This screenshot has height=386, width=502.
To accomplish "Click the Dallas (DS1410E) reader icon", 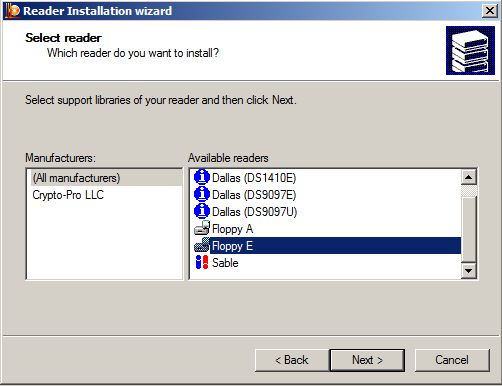I will [x=202, y=177].
